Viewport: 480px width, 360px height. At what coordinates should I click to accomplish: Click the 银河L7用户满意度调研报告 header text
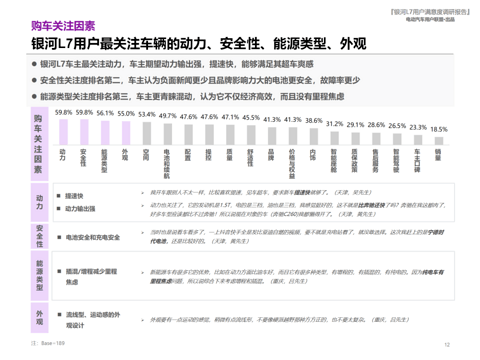coord(430,12)
